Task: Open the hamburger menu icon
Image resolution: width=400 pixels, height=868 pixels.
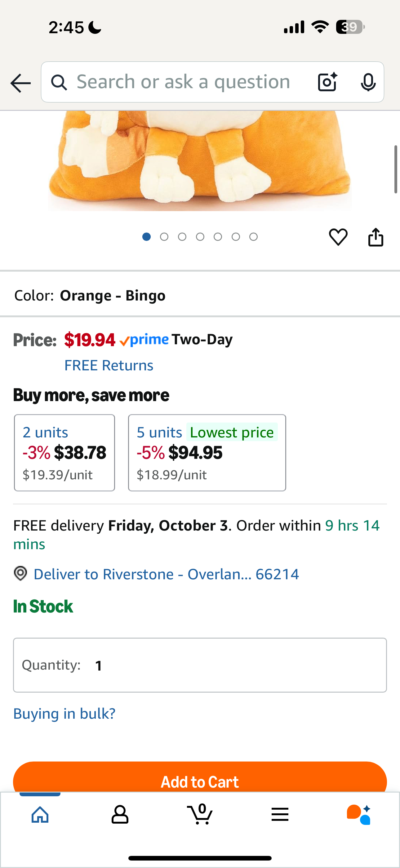Action: point(280,815)
